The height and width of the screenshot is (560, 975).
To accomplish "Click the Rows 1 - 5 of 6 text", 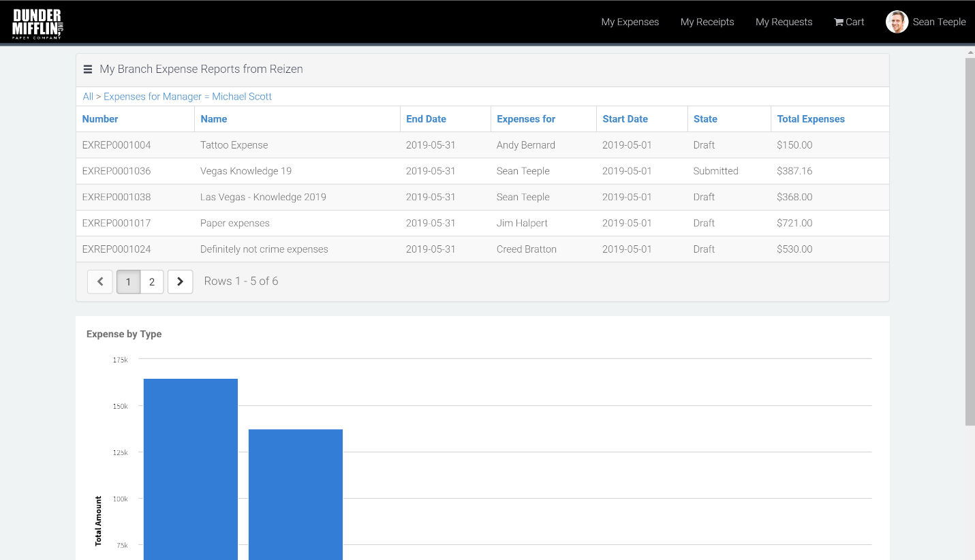I will (241, 281).
